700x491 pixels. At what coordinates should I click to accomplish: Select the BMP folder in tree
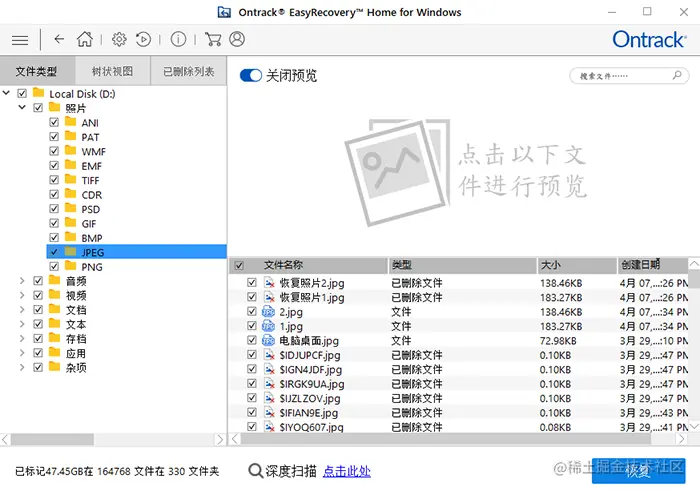(x=92, y=237)
